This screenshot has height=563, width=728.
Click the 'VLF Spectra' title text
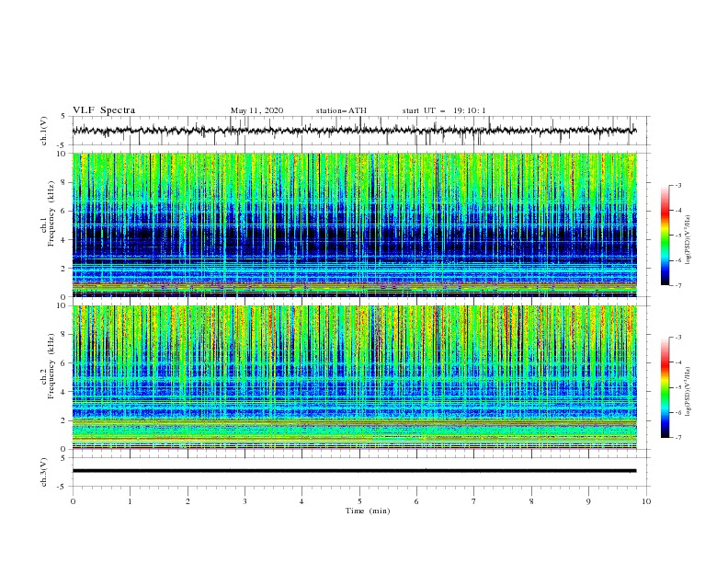[104, 110]
